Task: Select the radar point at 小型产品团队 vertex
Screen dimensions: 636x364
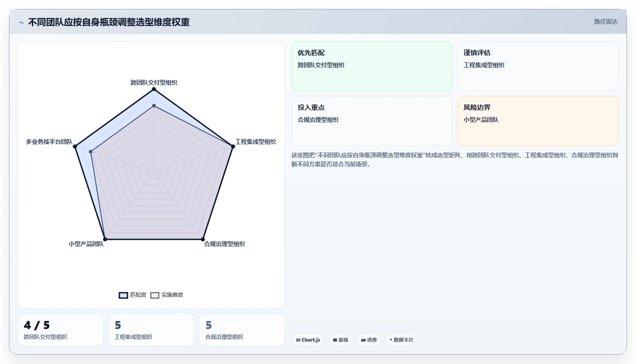Action: click(x=105, y=239)
